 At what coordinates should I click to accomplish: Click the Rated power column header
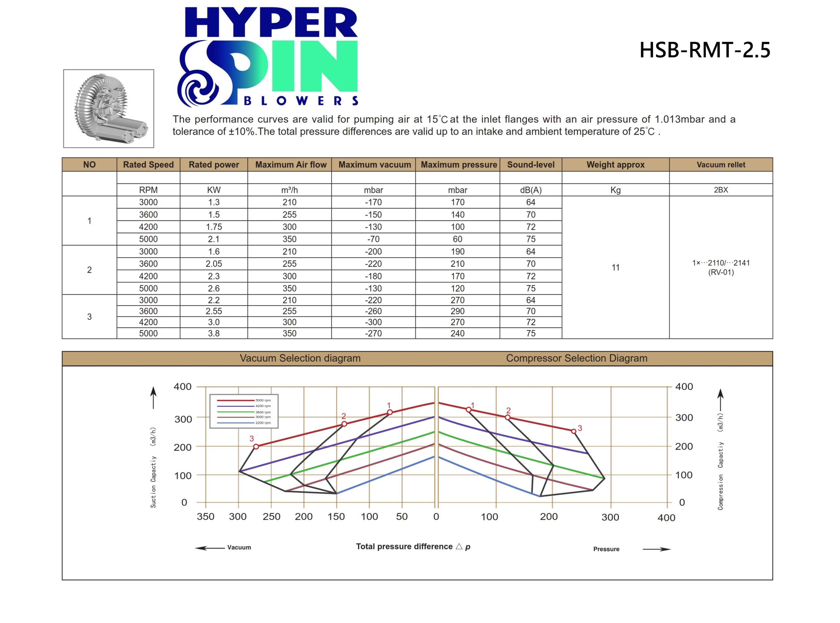point(214,164)
